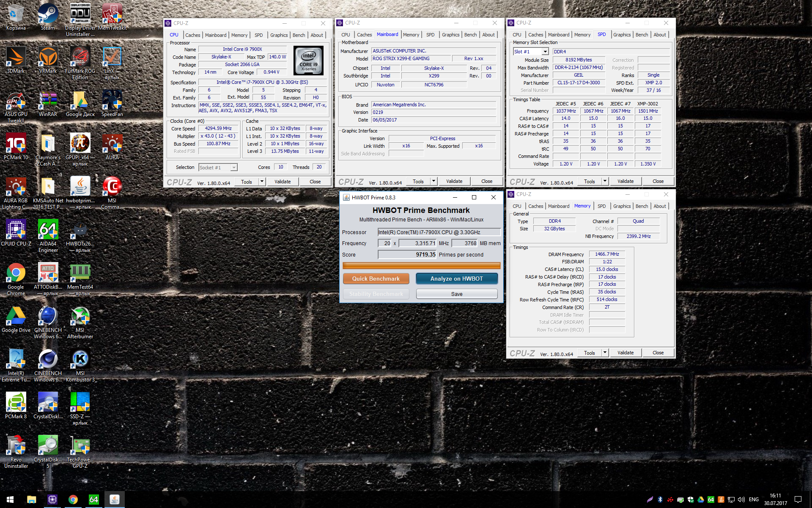Image resolution: width=812 pixels, height=508 pixels.
Task: Click the Intel Core i9 logo image
Action: coord(308,61)
